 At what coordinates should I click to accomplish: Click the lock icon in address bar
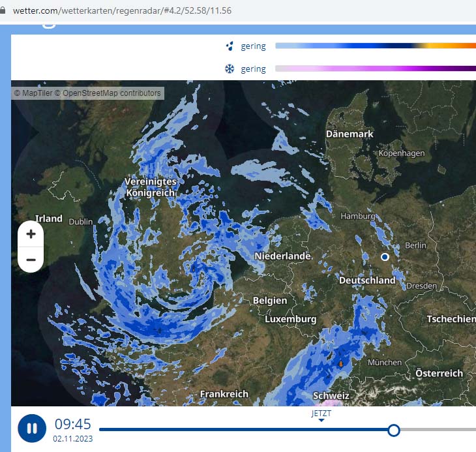click(x=3, y=10)
